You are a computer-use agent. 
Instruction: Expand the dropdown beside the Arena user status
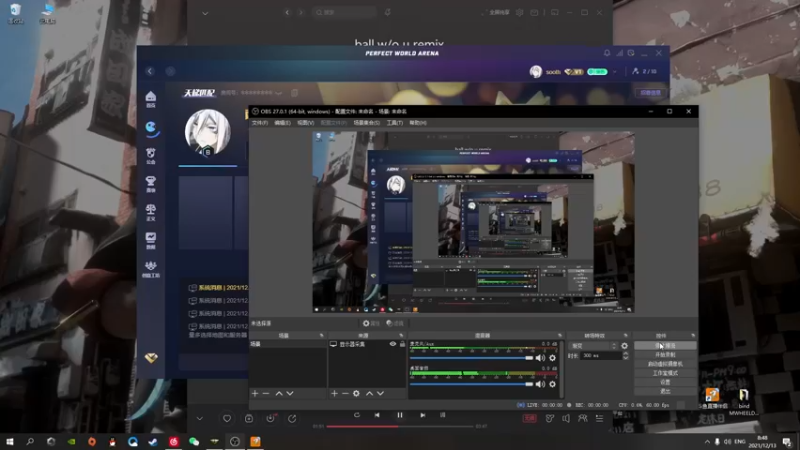point(615,72)
